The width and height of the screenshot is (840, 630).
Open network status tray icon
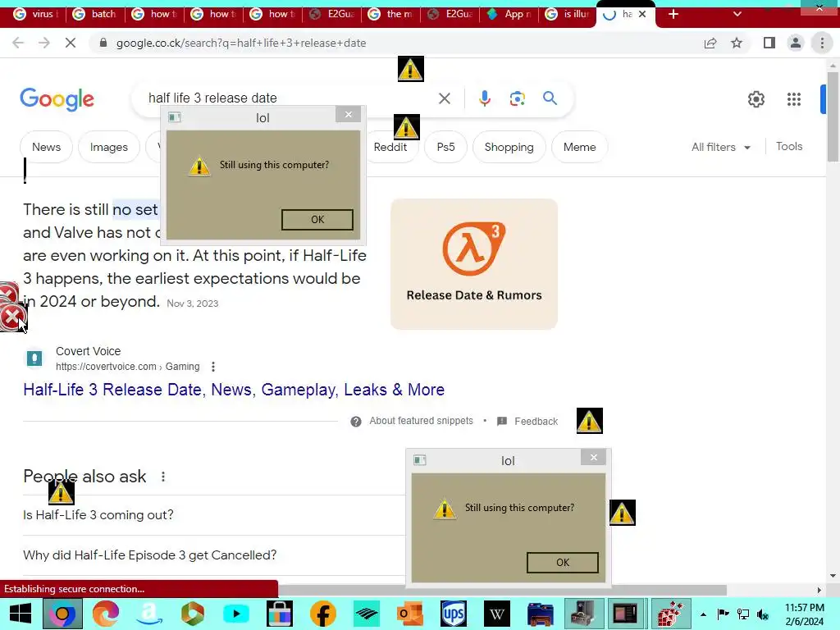pyautogui.click(x=743, y=614)
